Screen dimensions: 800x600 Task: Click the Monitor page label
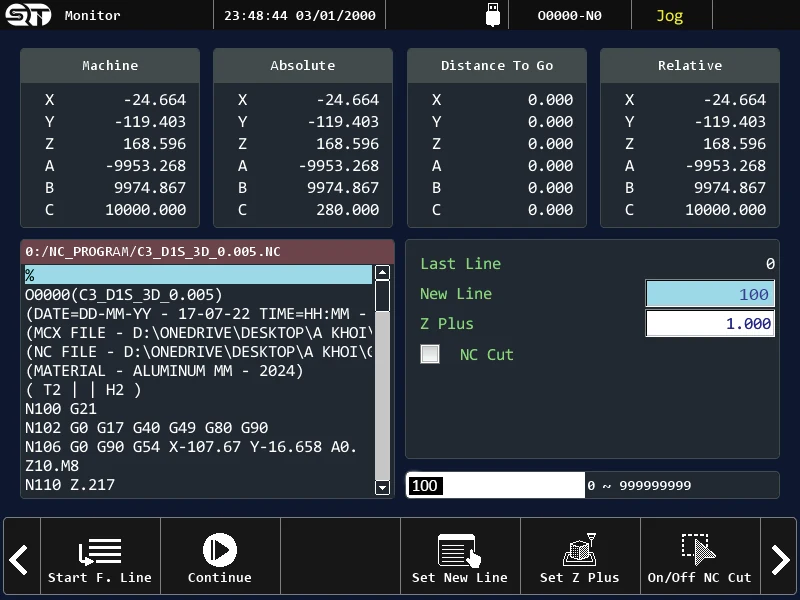92,15
